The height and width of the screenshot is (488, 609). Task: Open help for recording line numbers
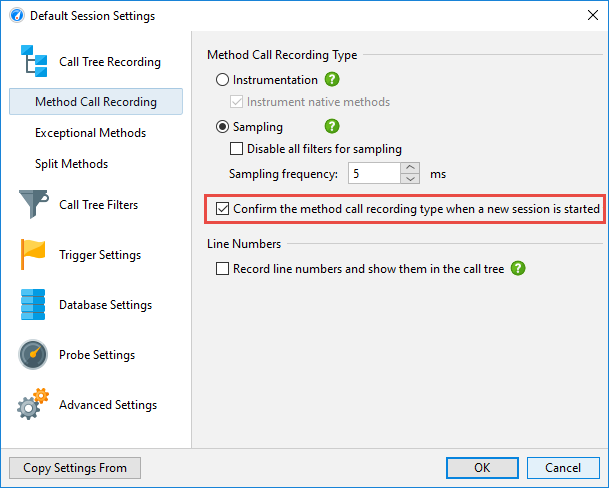click(x=518, y=268)
